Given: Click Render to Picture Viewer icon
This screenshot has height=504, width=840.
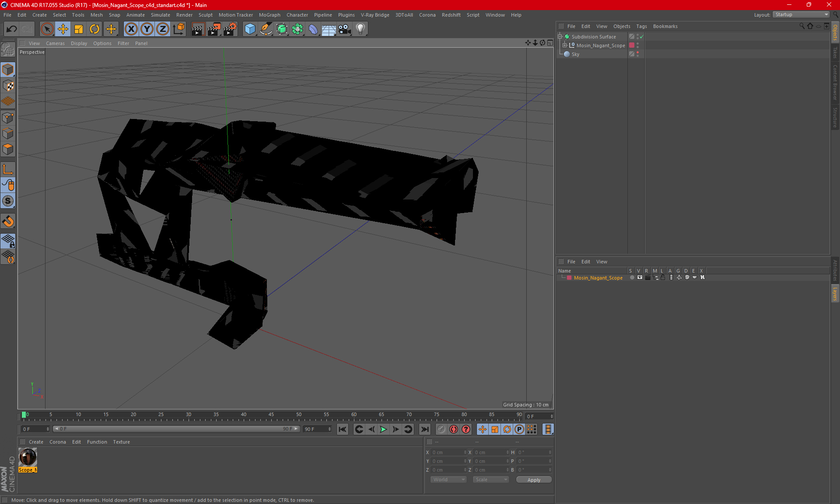Looking at the screenshot, I should (213, 29).
